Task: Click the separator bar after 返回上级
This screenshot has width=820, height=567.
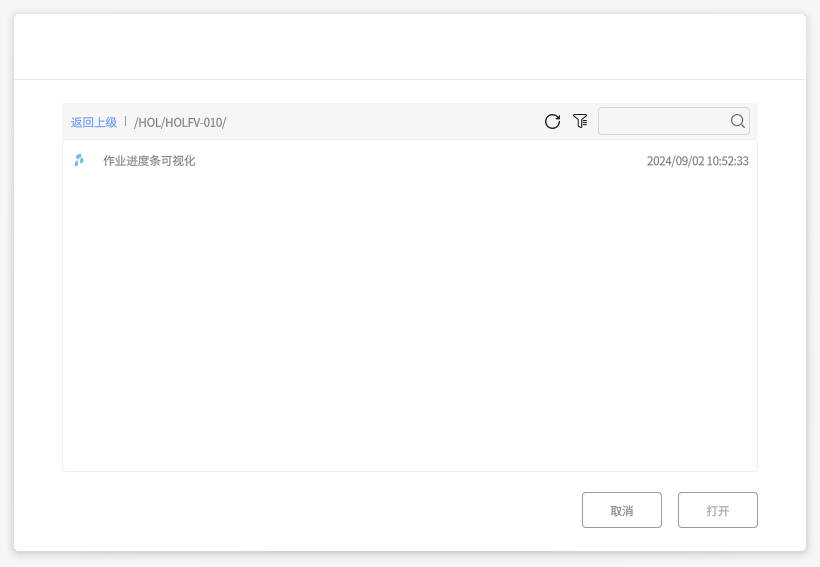Action: (125, 121)
